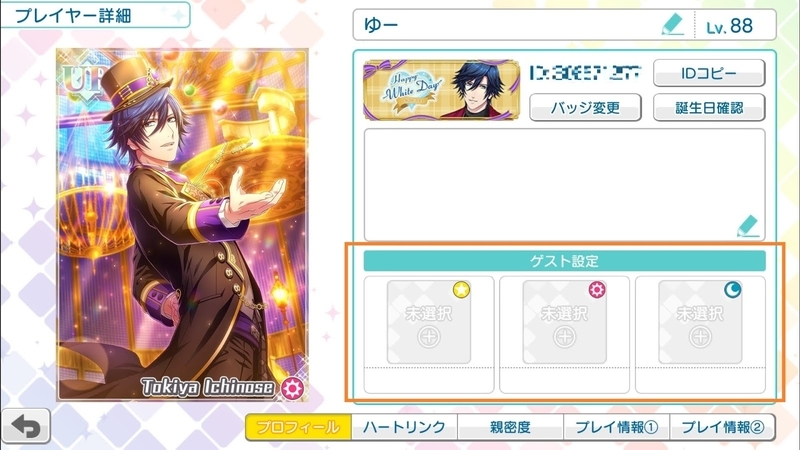
Task: Switch to the ハートリンク tab
Action: click(x=404, y=427)
